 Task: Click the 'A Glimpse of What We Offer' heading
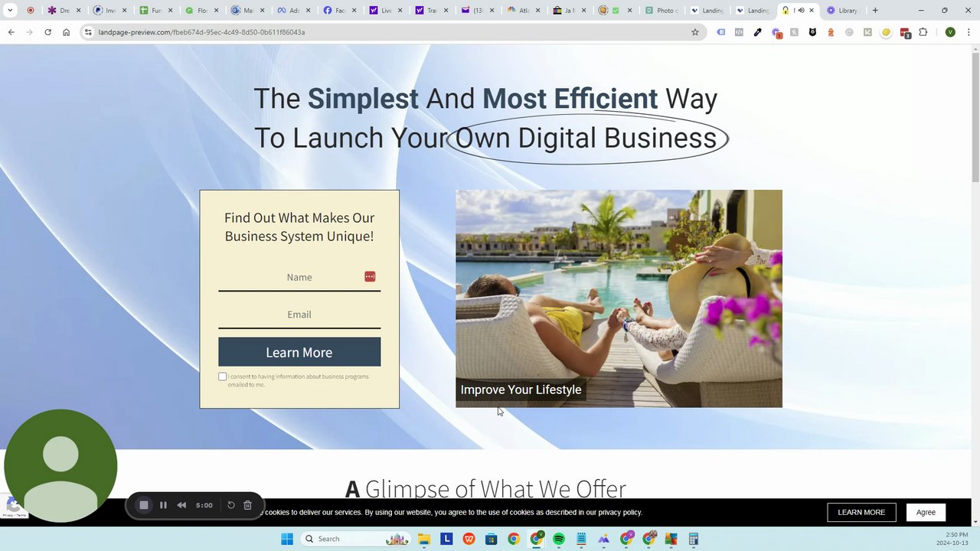485,488
